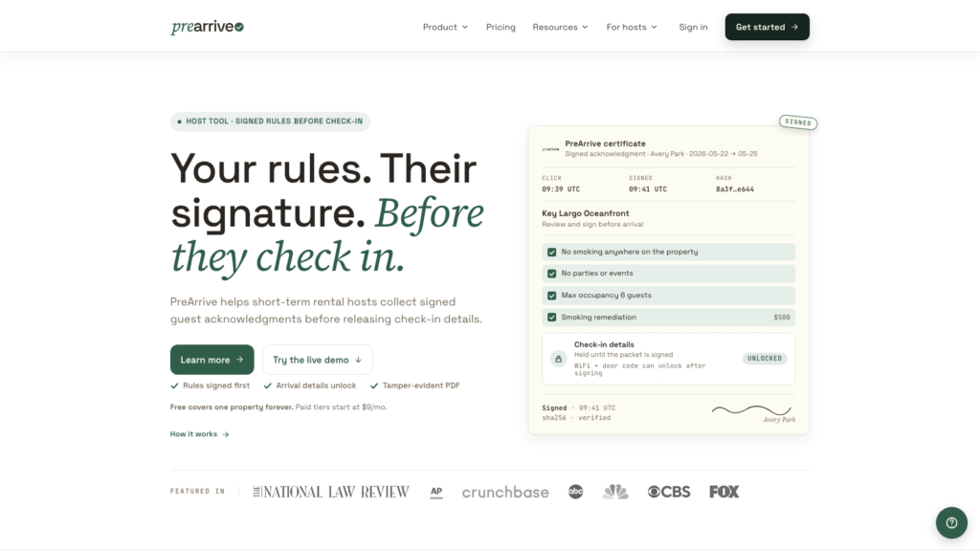The width and height of the screenshot is (980, 551).
Task: Click the ABC logo
Action: 575,493
